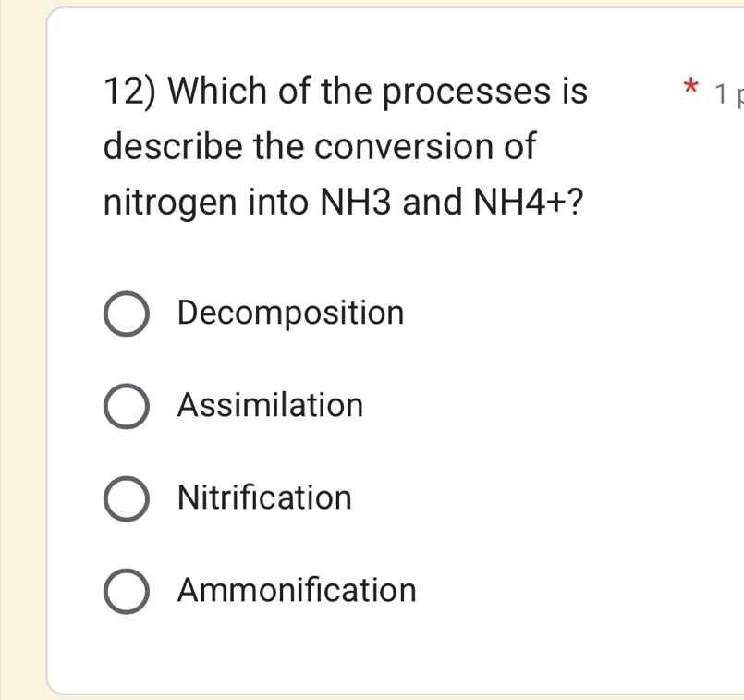
Task: Choose the Assimilation radio option
Action: coord(125,406)
